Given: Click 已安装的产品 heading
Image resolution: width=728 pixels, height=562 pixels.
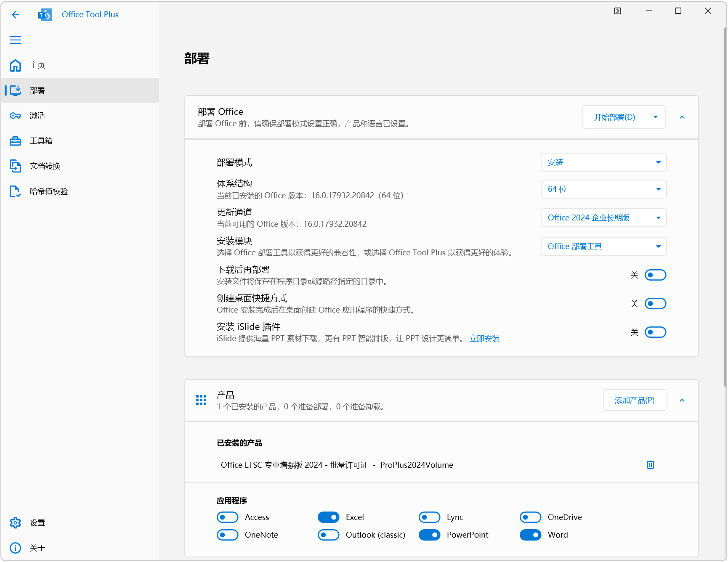Looking at the screenshot, I should [x=239, y=443].
